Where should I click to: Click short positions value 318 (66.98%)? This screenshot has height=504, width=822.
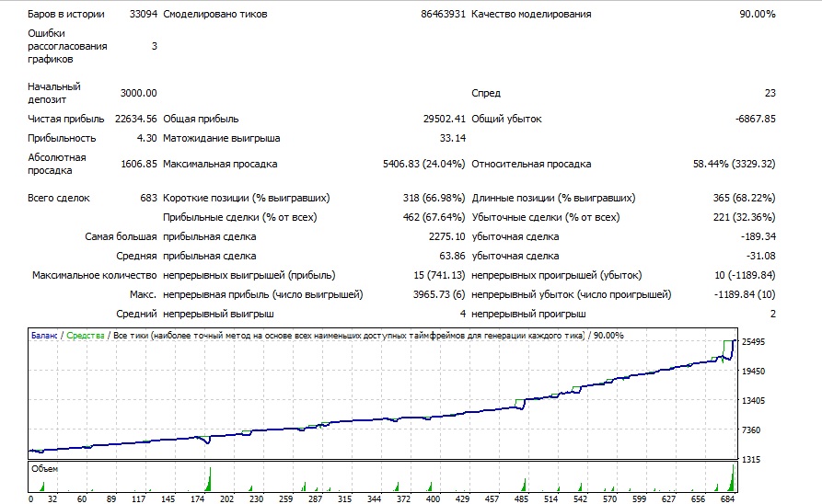click(434, 198)
